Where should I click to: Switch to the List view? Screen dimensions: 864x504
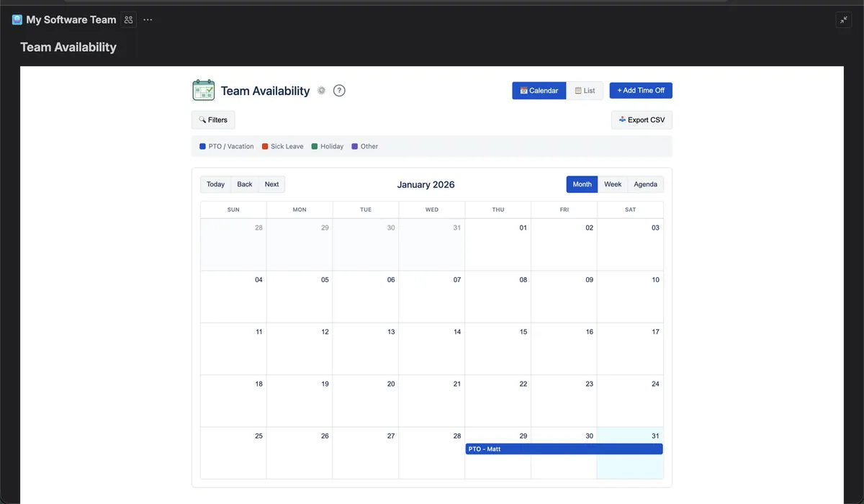coord(585,91)
